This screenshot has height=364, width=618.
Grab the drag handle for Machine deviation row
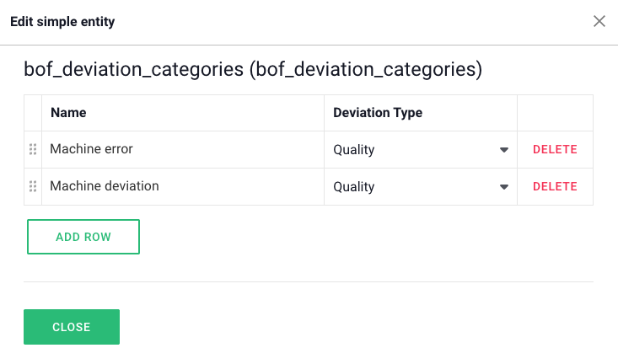pyautogui.click(x=33, y=186)
